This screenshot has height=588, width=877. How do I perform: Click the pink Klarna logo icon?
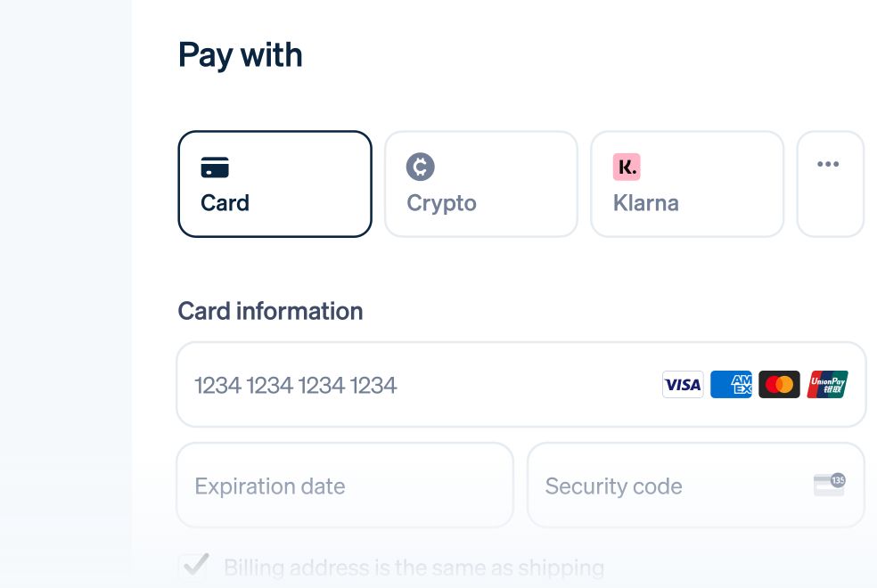coord(627,167)
